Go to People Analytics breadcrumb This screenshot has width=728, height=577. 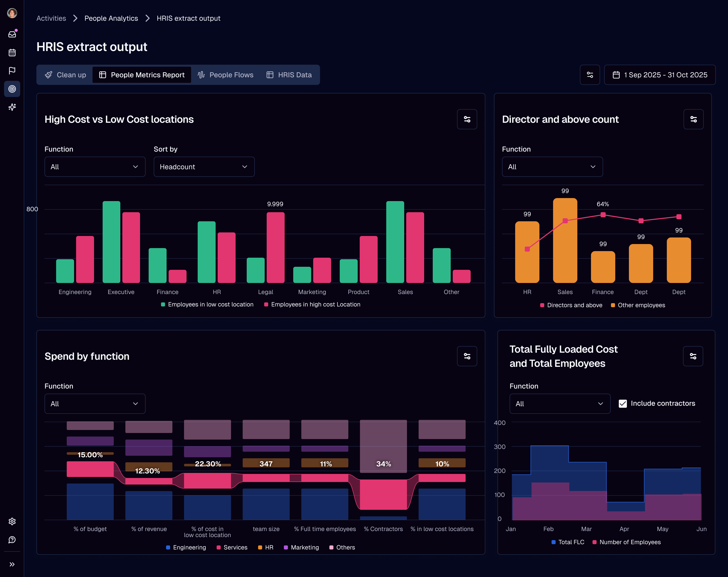pyautogui.click(x=111, y=18)
